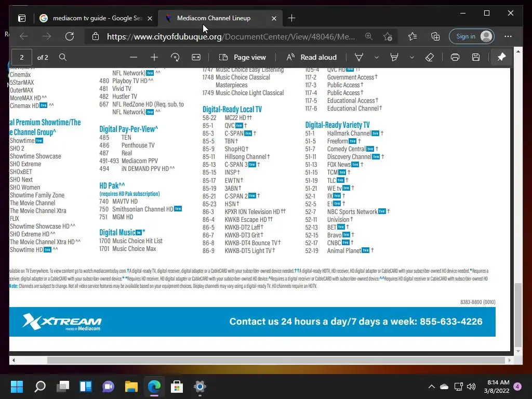The image size is (532, 399).
Task: Click KPXR ION Television HD listing
Action: click(244, 212)
